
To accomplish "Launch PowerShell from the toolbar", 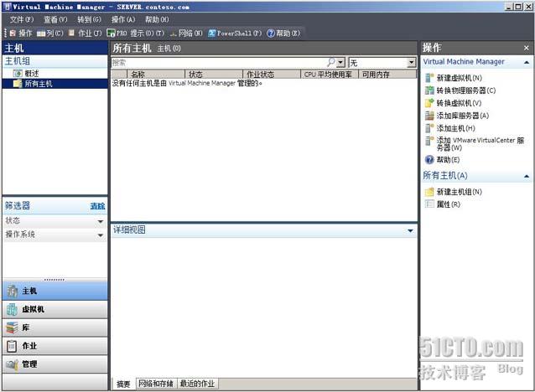I will [235, 34].
